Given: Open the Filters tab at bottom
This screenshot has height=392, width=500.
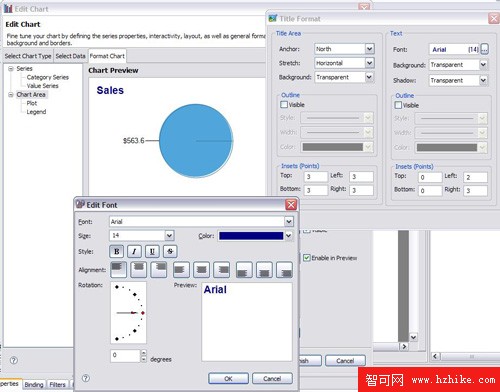Looking at the screenshot, I should 57,385.
